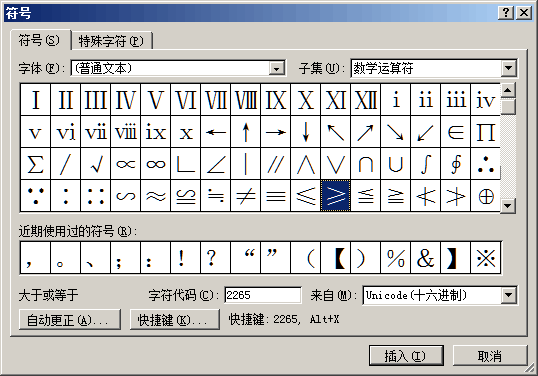Select the circled plus ⊕ symbol
538x376 pixels.
coord(486,196)
